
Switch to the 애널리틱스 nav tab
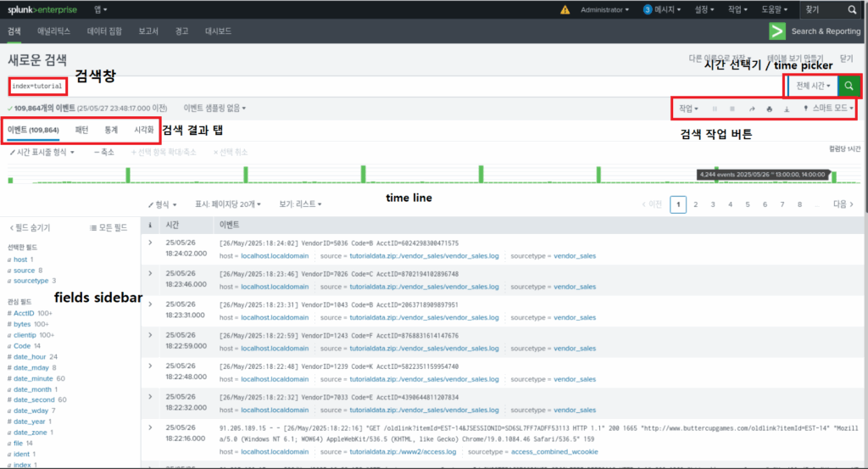[53, 31]
